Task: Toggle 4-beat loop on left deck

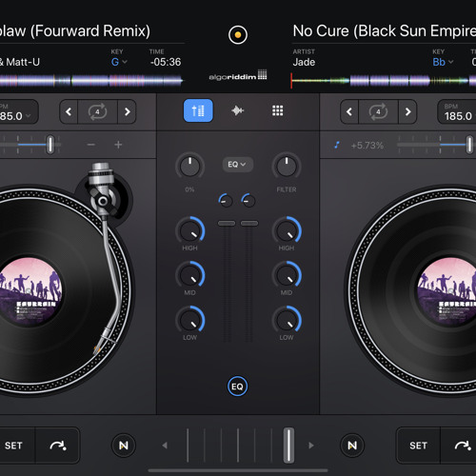Action: pyautogui.click(x=97, y=111)
